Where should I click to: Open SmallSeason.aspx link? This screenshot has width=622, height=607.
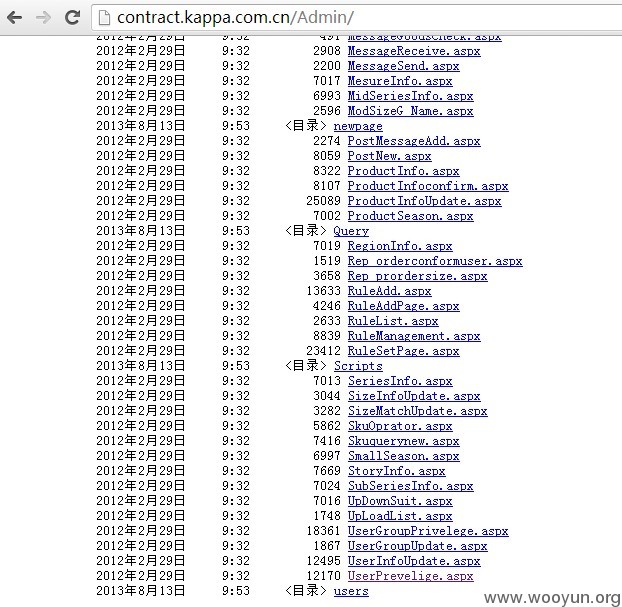click(x=403, y=456)
